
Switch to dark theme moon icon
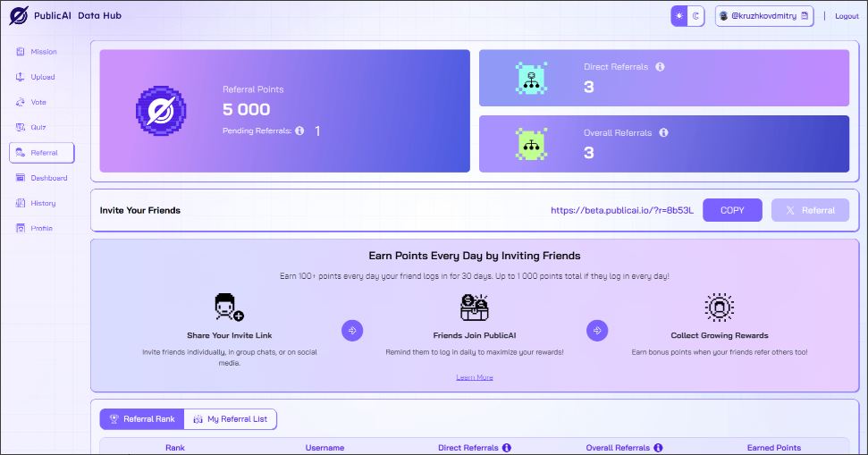(695, 16)
